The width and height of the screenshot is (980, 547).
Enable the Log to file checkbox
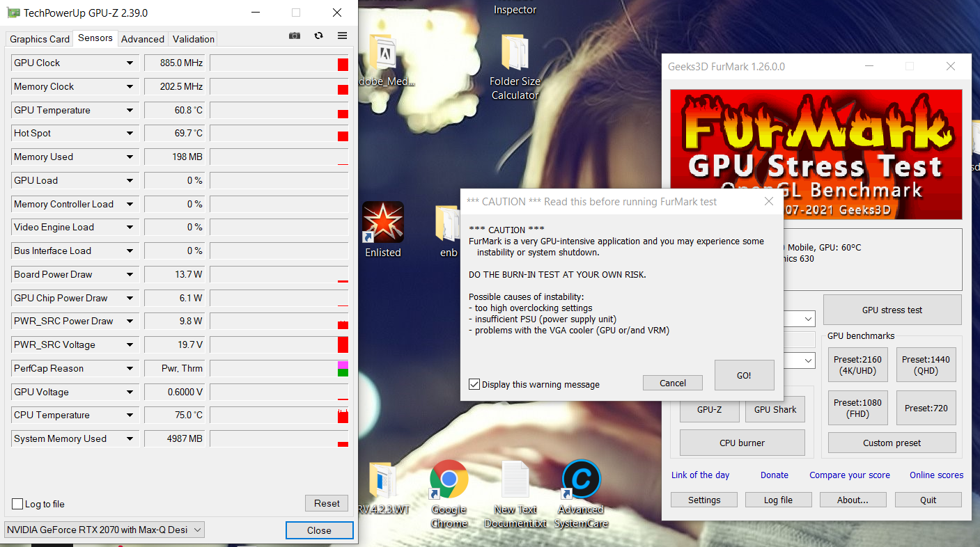(17, 504)
